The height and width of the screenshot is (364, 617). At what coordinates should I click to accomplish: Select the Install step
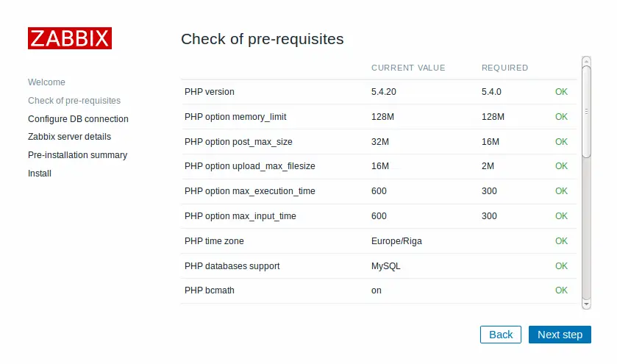tap(40, 174)
